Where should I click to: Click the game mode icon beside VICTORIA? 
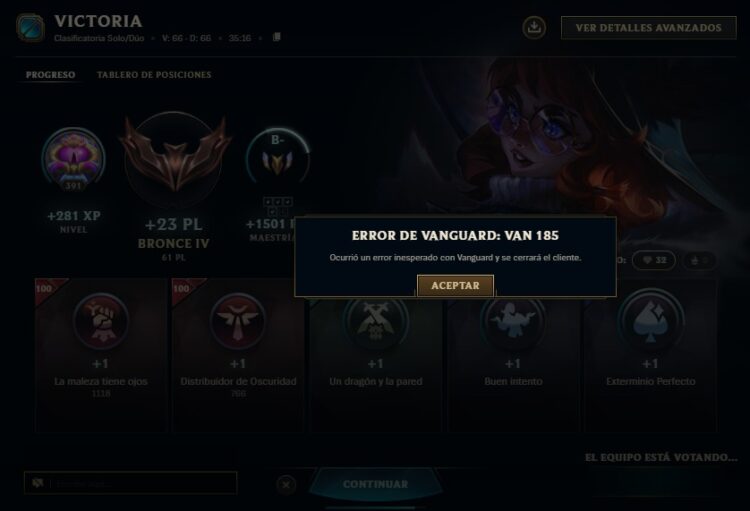(30, 28)
